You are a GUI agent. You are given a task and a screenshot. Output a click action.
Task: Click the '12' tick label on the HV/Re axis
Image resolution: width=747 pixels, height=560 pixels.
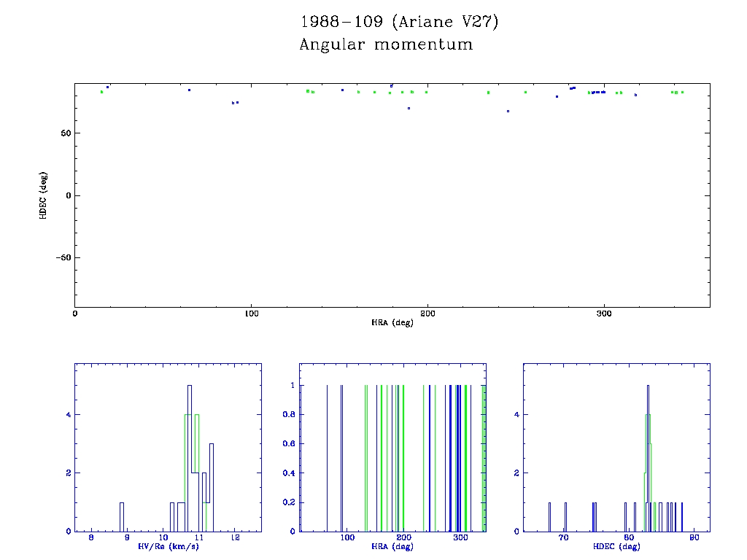point(236,537)
